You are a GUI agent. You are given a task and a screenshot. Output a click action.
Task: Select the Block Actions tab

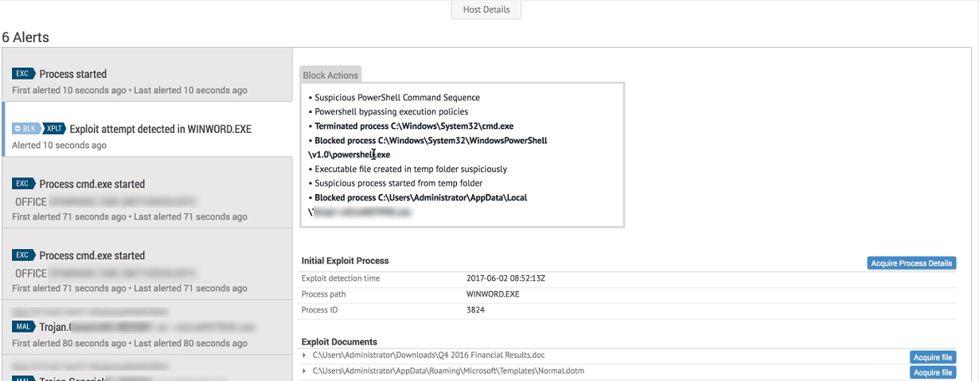(x=330, y=75)
